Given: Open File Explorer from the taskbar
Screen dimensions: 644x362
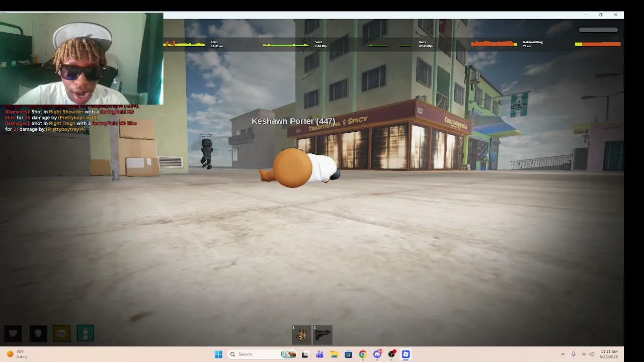Looking at the screenshot, I should coord(334,354).
